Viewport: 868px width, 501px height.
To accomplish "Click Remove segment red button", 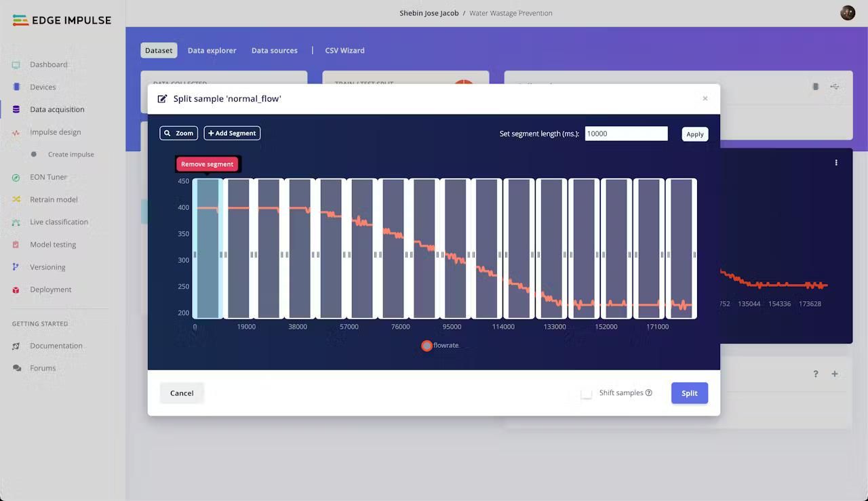I will point(207,164).
